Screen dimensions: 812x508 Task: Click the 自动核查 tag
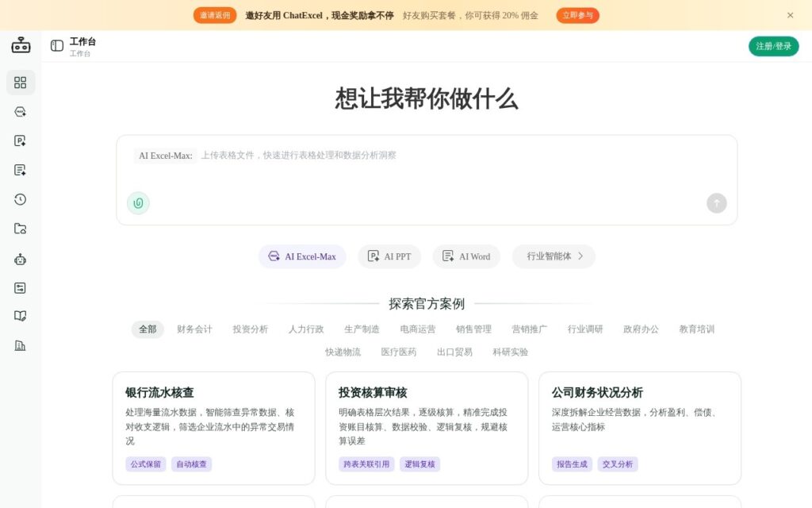pyautogui.click(x=192, y=464)
